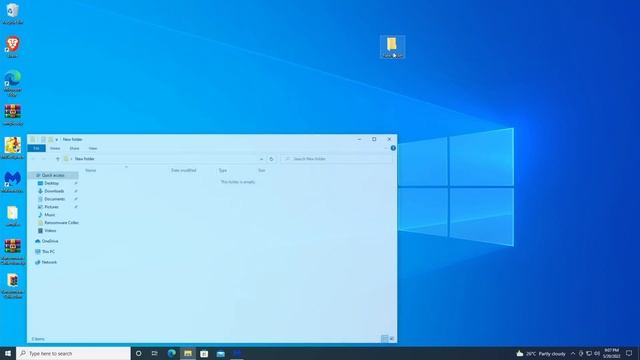
Task: Switch to Details view via status bar icon
Action: [384, 339]
